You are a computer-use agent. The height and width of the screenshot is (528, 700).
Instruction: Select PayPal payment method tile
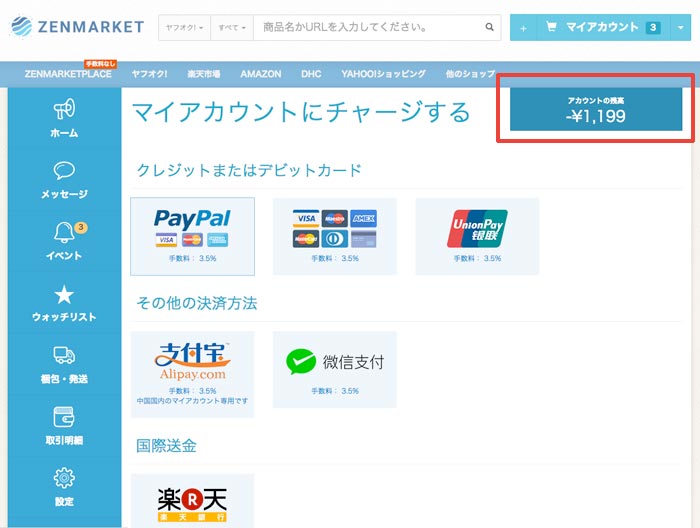192,236
